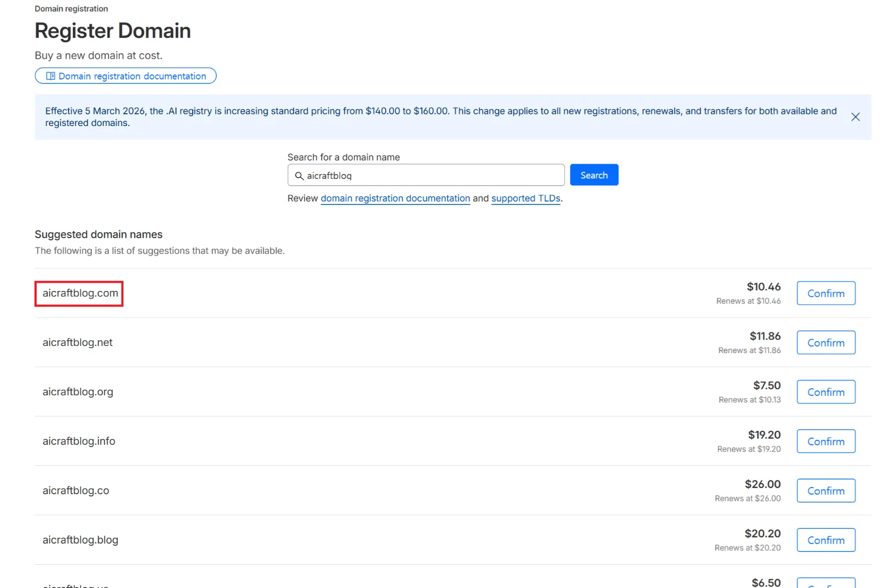The height and width of the screenshot is (588, 889).
Task: Select the aicraftblog.org domain name
Action: pos(78,392)
